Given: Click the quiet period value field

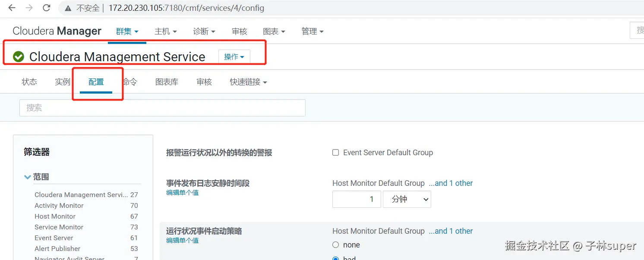Looking at the screenshot, I should click(x=357, y=199).
